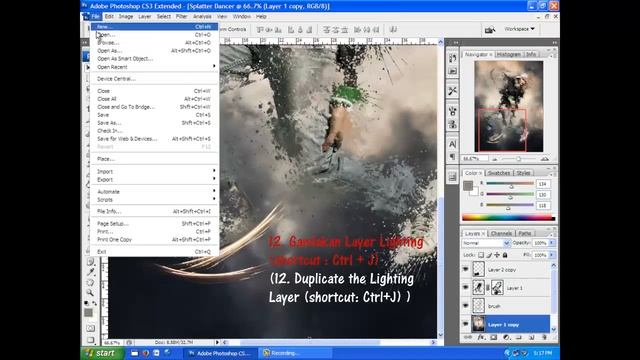Screen dimensions: 640x360
Task: Open the Paragraph panel dock icon
Action: pyautogui.click(x=452, y=157)
